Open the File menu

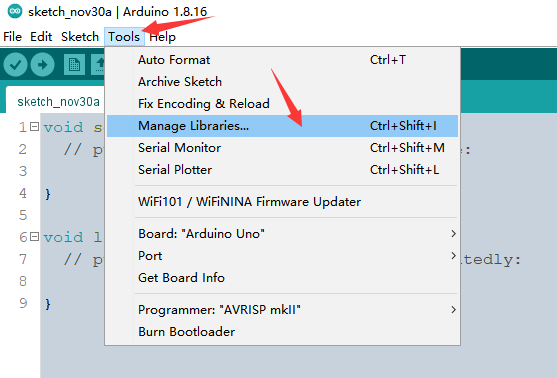coord(12,37)
